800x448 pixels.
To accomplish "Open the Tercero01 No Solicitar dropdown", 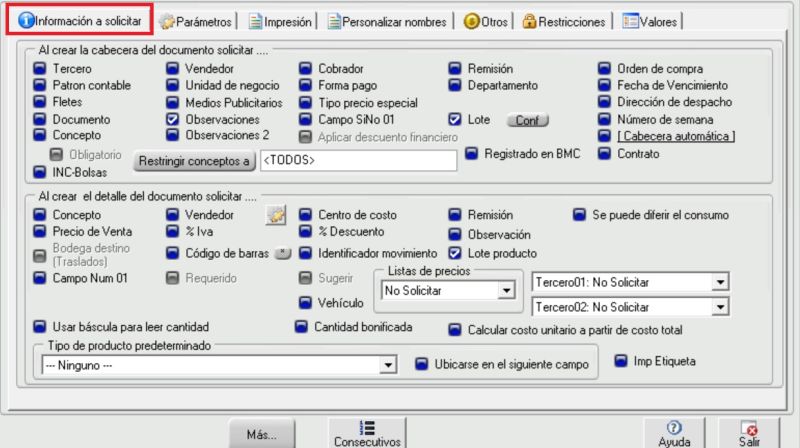I will pyautogui.click(x=719, y=282).
